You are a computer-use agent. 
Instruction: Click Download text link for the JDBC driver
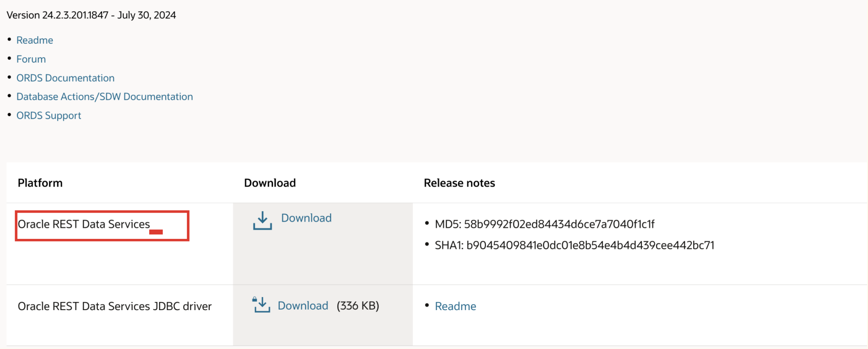[303, 306]
